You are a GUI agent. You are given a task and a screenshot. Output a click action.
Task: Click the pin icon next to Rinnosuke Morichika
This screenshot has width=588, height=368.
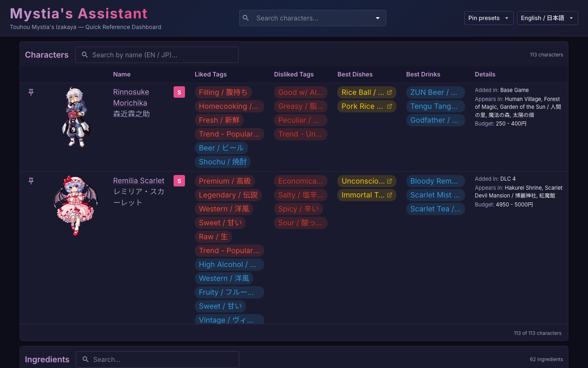tap(31, 92)
